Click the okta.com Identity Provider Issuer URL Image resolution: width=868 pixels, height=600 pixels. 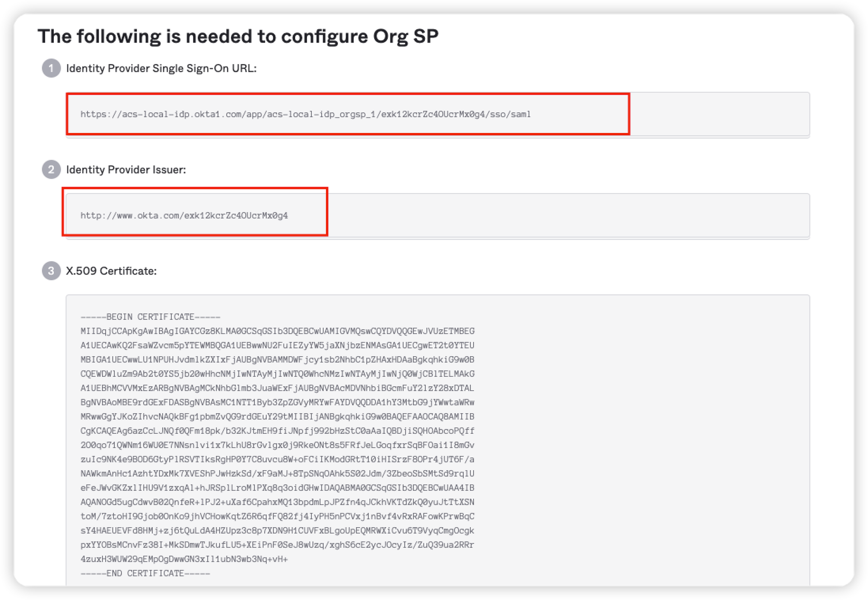[x=184, y=216]
